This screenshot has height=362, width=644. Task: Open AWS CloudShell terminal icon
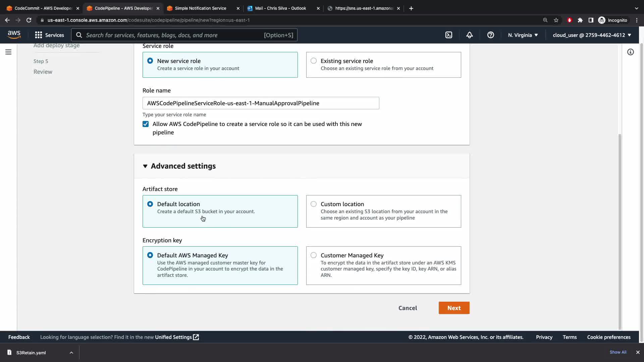point(448,35)
